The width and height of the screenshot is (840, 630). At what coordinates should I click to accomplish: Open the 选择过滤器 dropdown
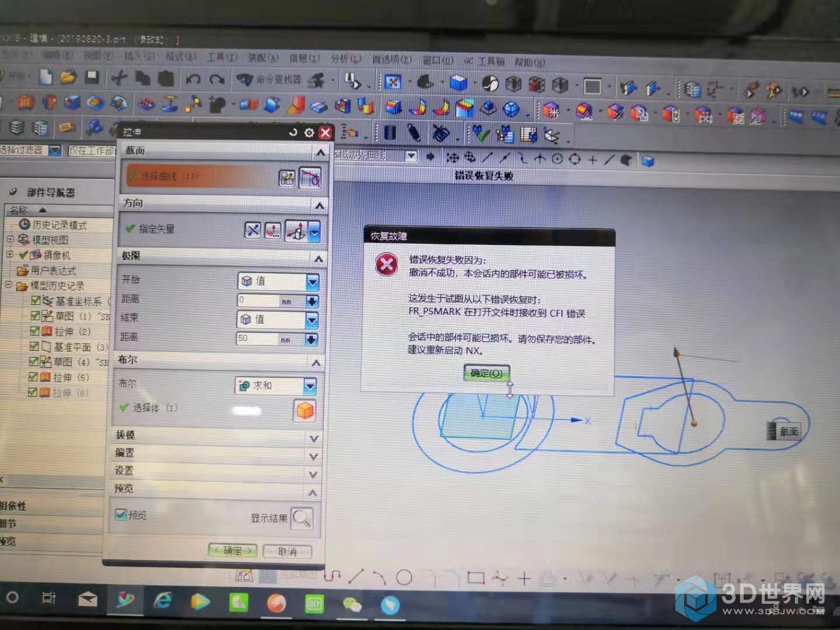pyautogui.click(x=55, y=150)
